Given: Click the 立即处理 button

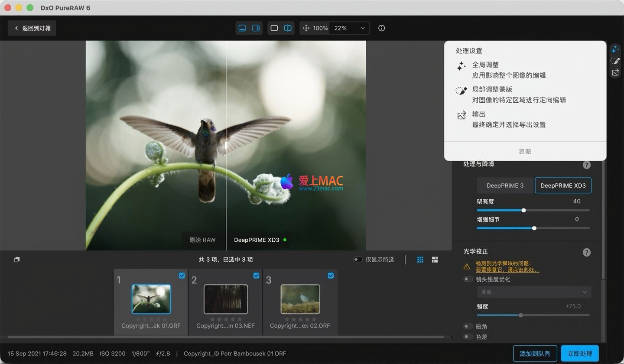Looking at the screenshot, I should point(579,354).
